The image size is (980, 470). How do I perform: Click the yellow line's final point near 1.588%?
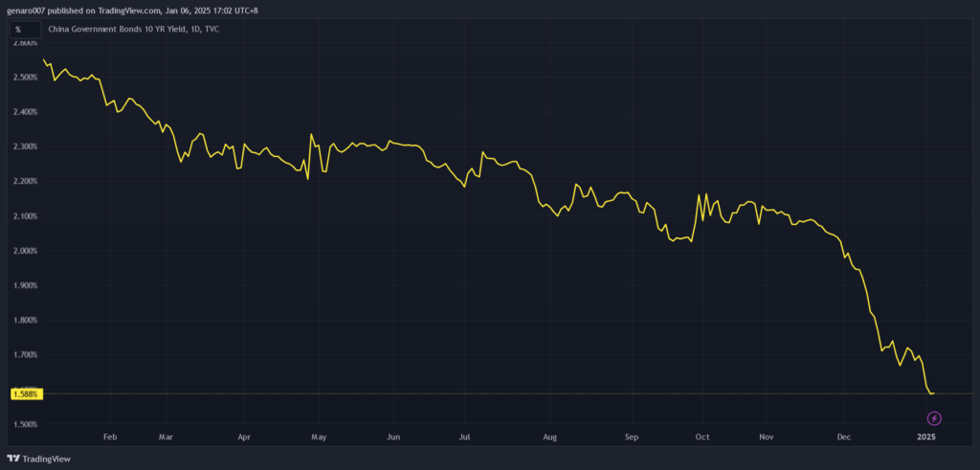[934, 393]
